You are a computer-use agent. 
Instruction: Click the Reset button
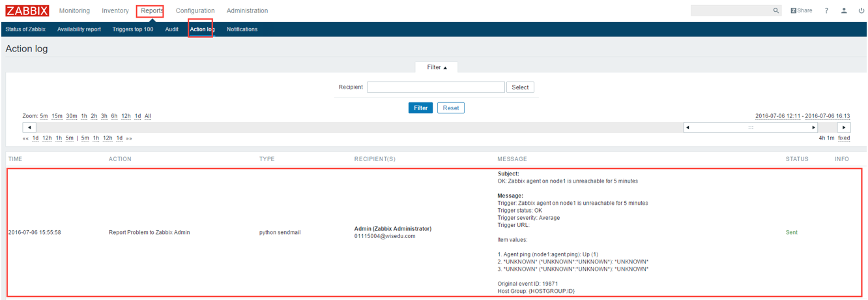[451, 108]
